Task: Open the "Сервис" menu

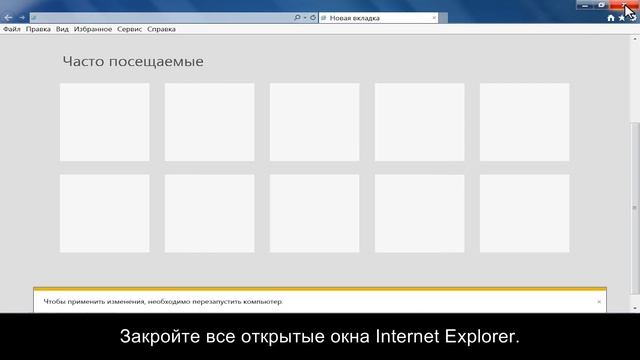Action: 129,29
